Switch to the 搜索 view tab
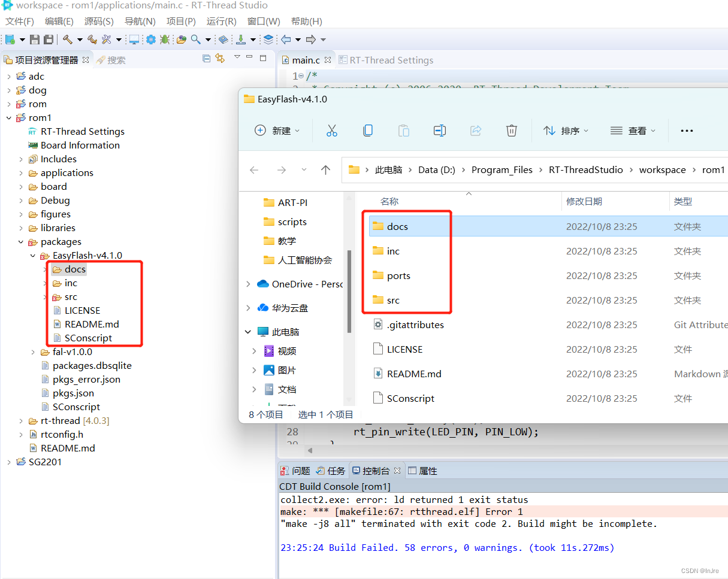Image resolution: width=728 pixels, height=579 pixels. [x=111, y=60]
